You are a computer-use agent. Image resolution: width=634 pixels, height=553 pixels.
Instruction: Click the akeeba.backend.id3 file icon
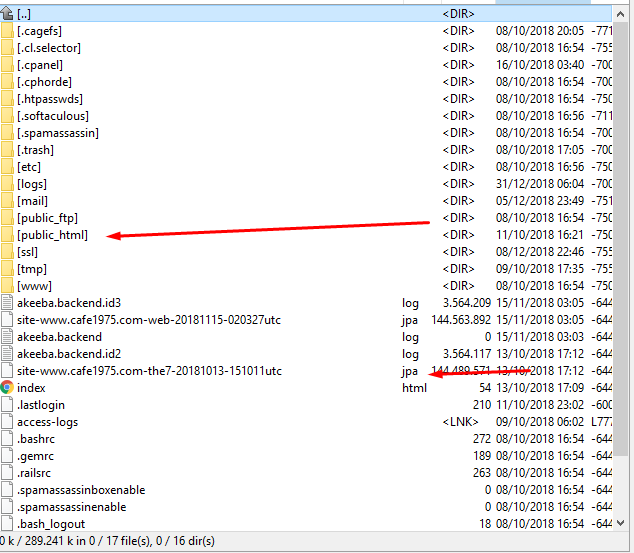(x=7, y=303)
